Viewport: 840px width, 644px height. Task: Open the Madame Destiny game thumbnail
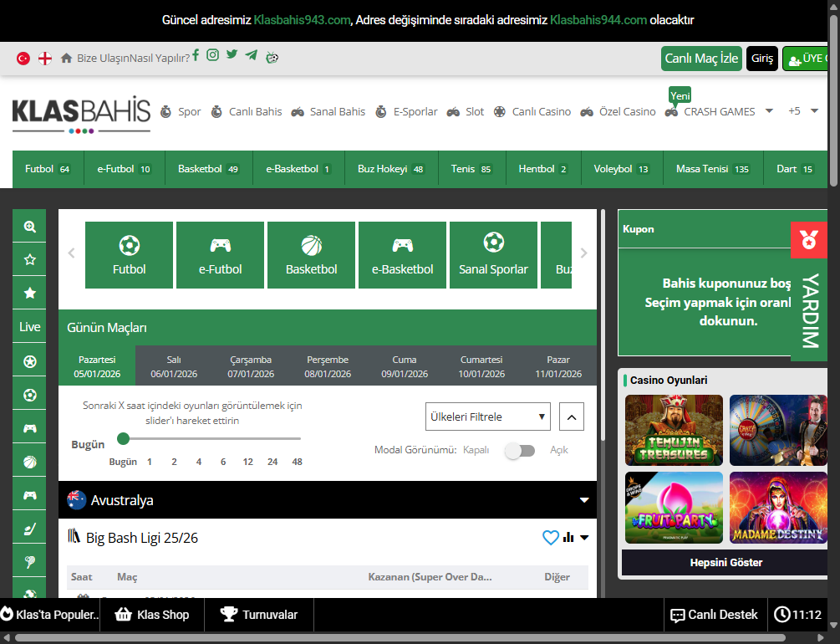click(778, 508)
